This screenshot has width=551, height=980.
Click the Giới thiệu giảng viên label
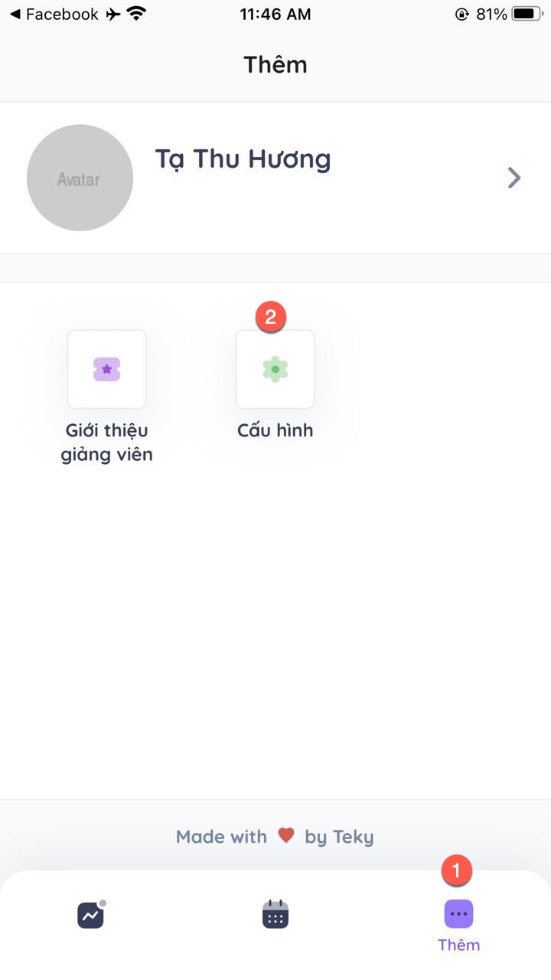107,443
